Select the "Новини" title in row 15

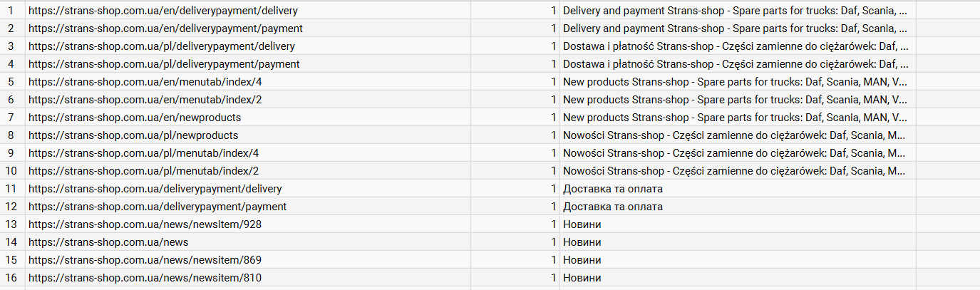pos(582,260)
